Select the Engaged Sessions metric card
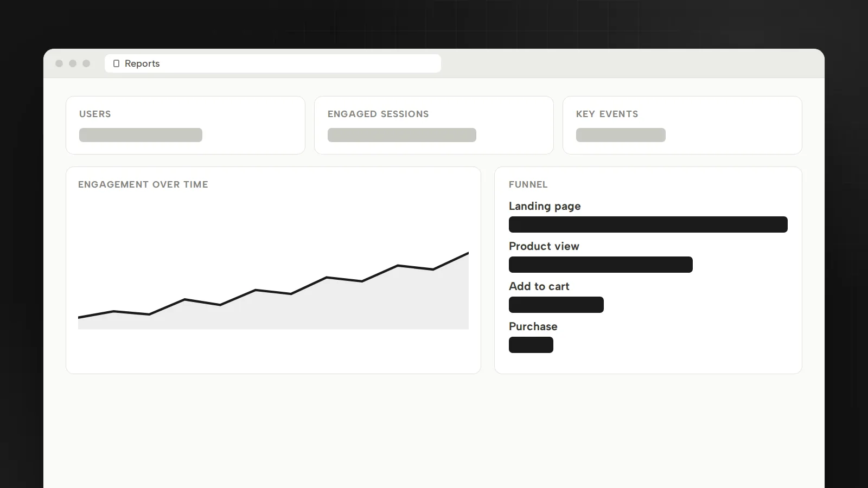868x488 pixels. [x=434, y=125]
